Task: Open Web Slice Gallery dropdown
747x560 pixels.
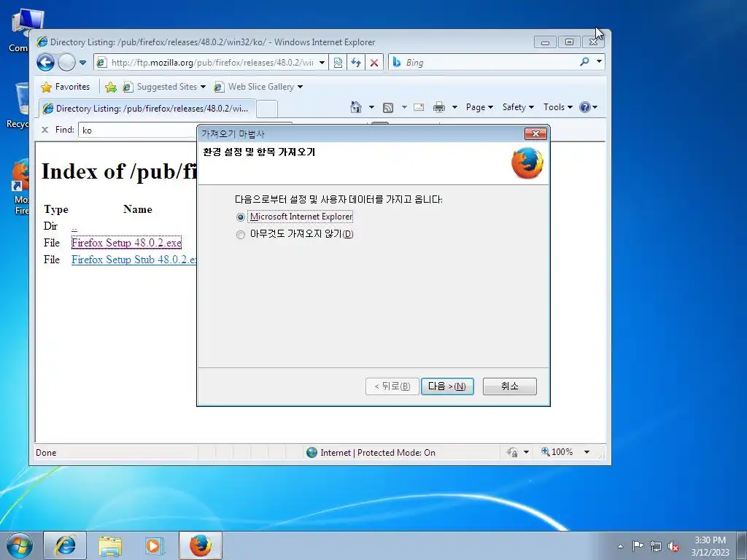Action: [258, 87]
